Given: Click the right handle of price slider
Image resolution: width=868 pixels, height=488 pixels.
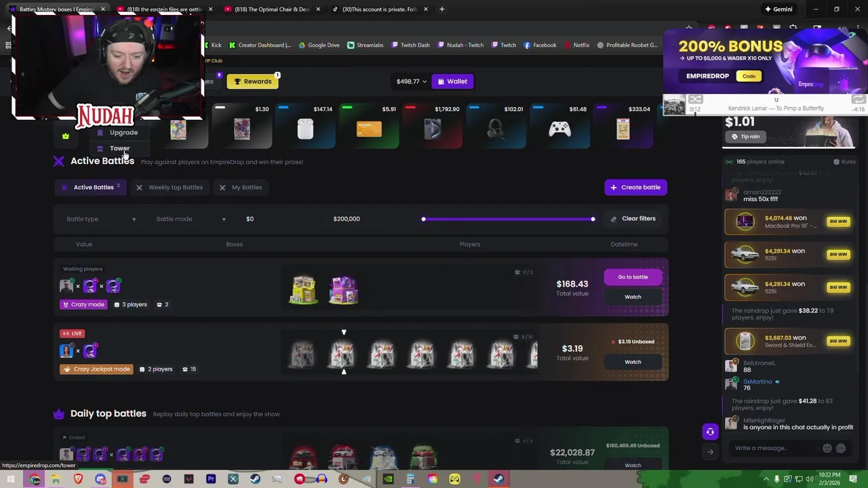Looking at the screenshot, I should [x=593, y=219].
